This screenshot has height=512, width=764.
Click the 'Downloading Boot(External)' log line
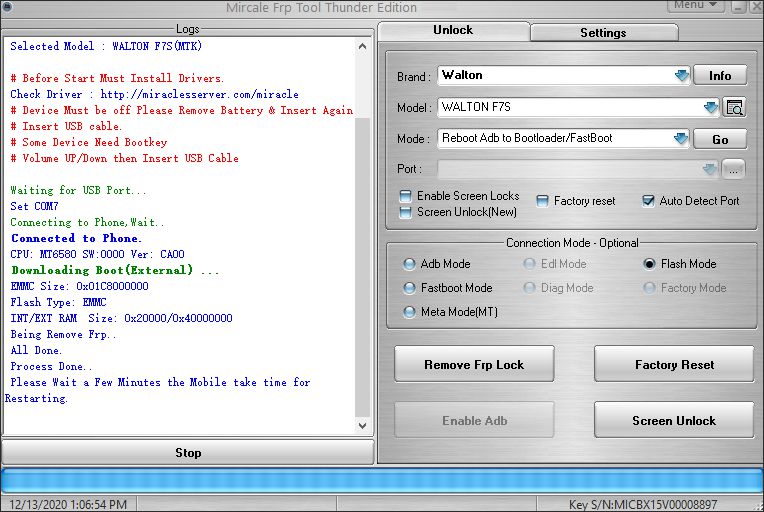point(115,270)
